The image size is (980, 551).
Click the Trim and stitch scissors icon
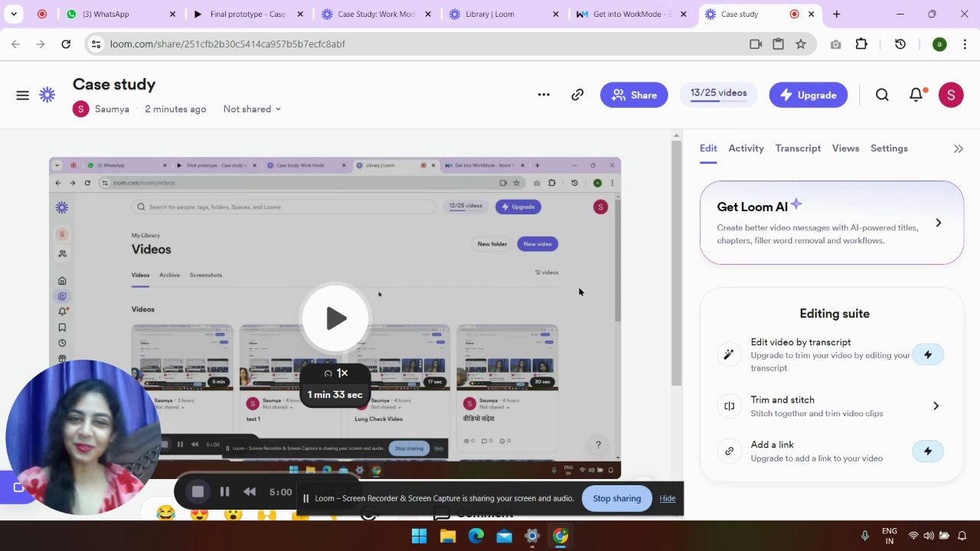click(729, 406)
